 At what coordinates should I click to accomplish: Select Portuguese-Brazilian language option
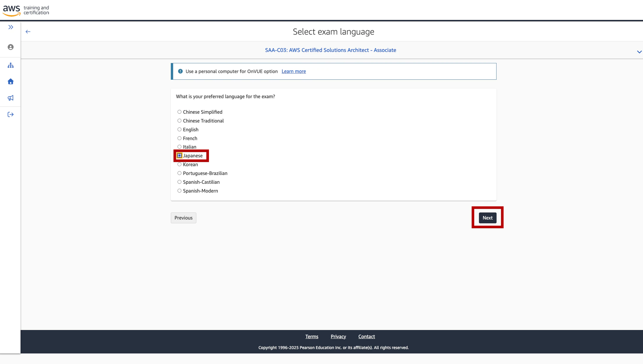coord(179,173)
